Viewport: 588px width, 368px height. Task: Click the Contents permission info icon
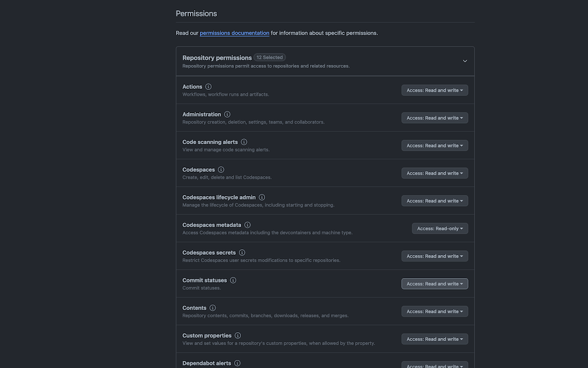[x=213, y=308]
